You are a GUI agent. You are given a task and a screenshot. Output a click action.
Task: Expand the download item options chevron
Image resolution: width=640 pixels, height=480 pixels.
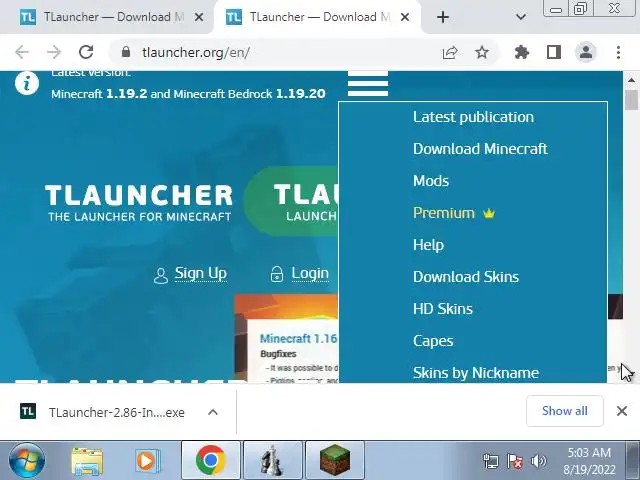213,412
